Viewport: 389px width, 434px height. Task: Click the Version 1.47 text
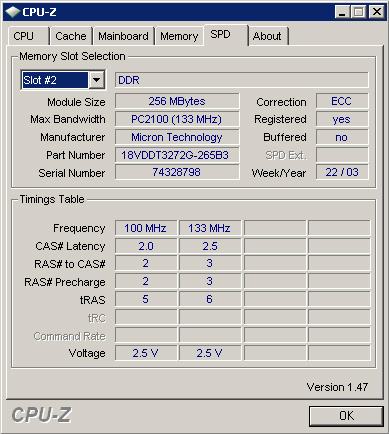(337, 387)
